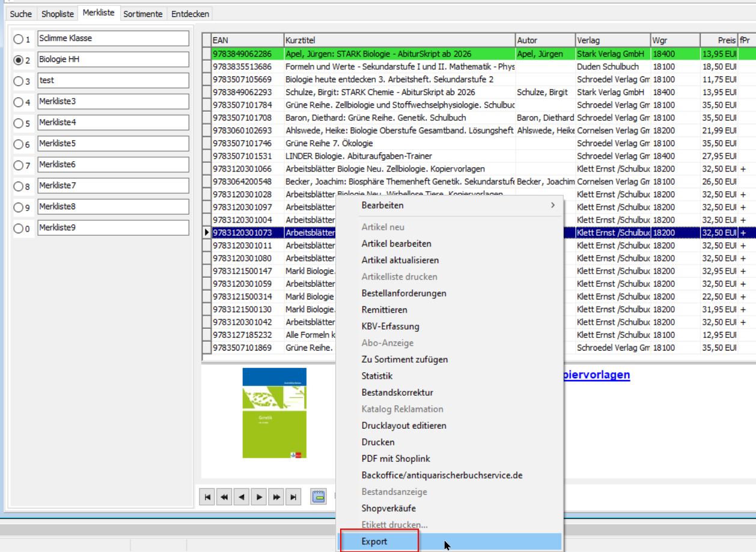Select row Grüne Reihe 7. Ökologie
Screen dimensions: 756x552
coord(480,143)
